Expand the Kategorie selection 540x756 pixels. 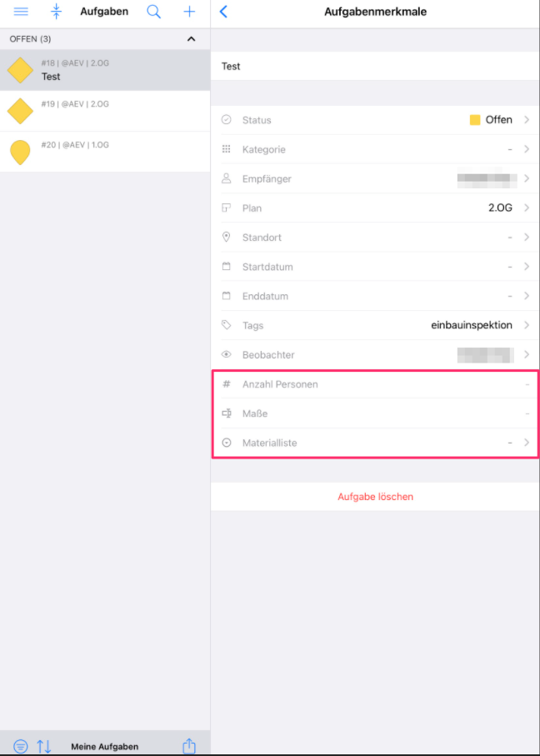pos(526,149)
